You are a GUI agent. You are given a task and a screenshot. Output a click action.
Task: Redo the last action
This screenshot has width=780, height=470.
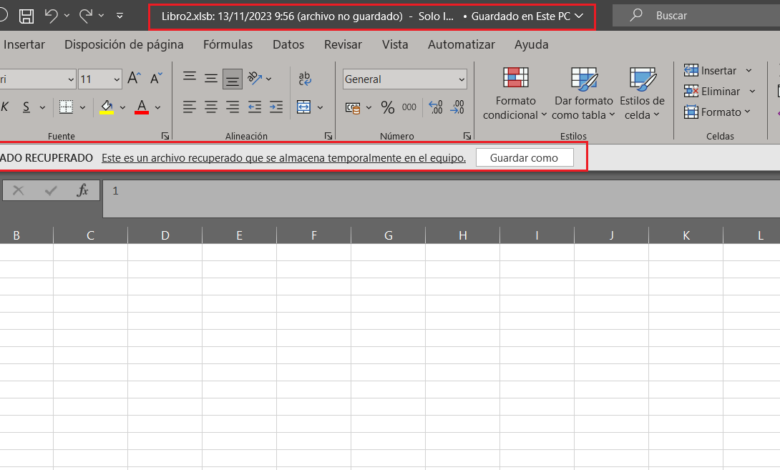click(x=86, y=16)
